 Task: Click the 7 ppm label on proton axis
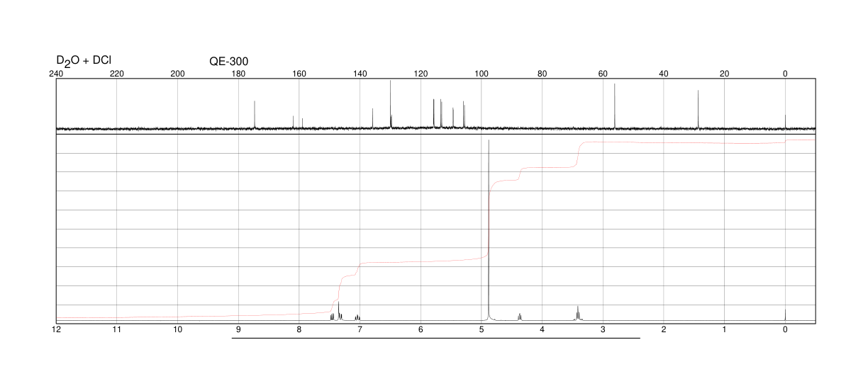coord(360,330)
